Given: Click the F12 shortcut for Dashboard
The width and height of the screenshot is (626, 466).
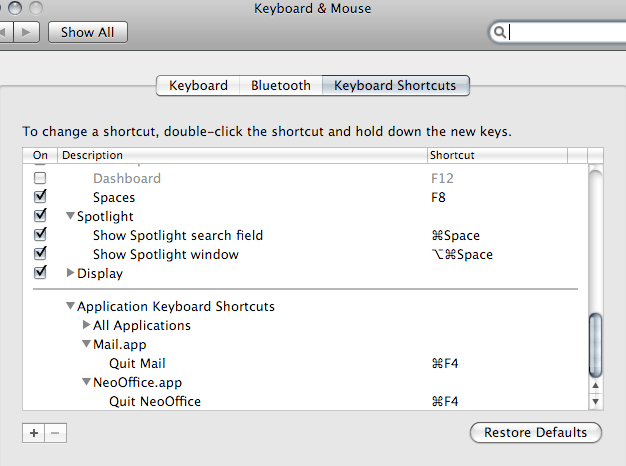Looking at the screenshot, I should coord(442,178).
